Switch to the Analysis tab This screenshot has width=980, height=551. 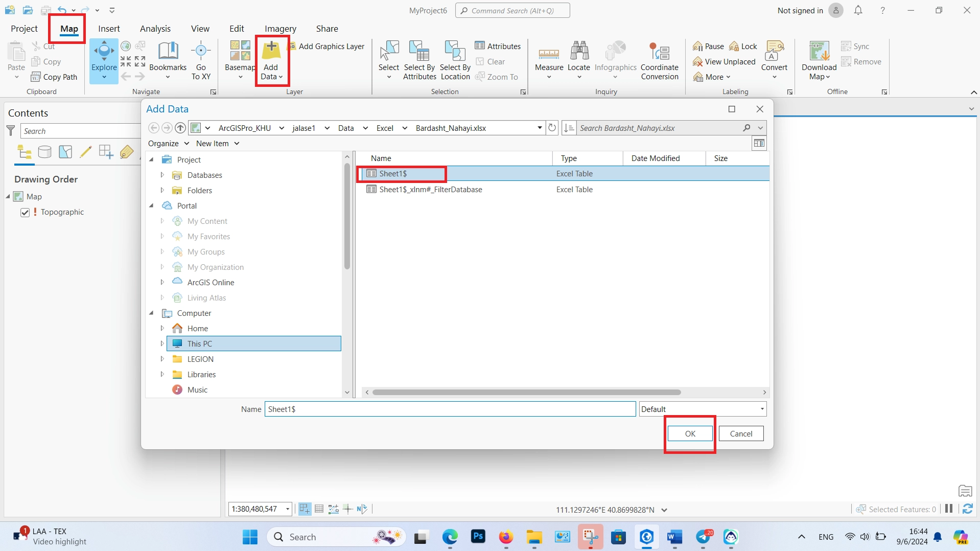[x=155, y=29]
